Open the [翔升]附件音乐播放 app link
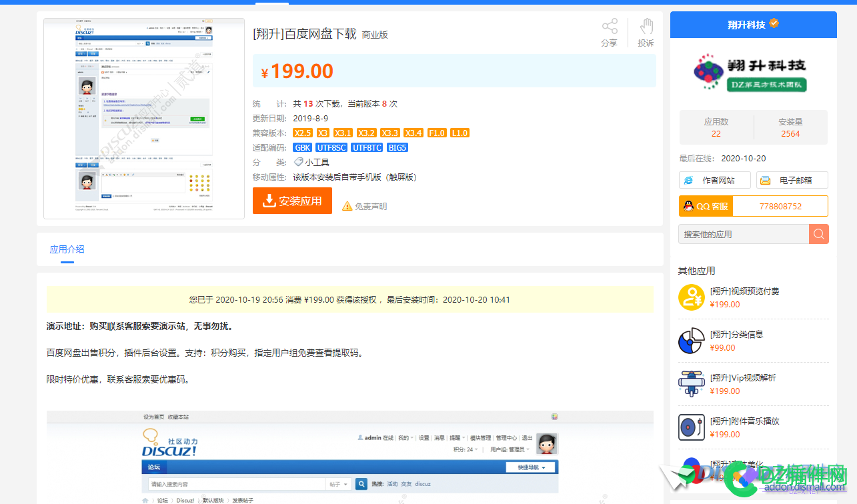 [x=744, y=421]
